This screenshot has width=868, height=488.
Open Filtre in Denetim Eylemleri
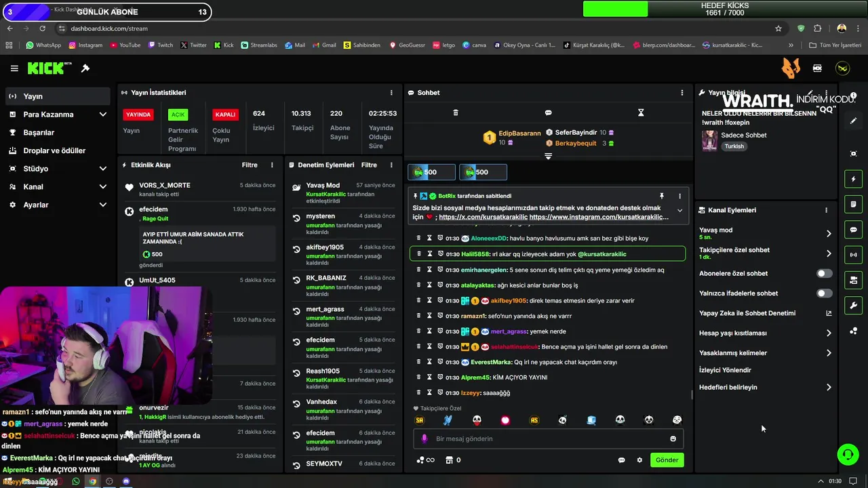(369, 165)
